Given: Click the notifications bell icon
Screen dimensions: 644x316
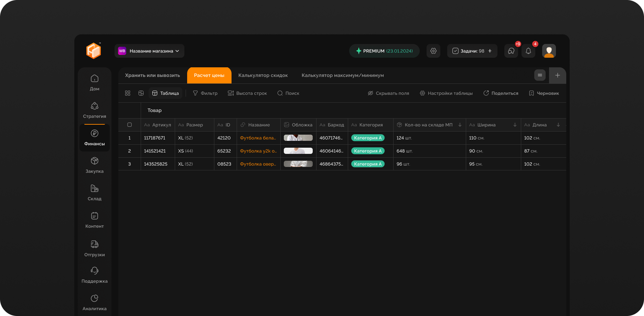Looking at the screenshot, I should [528, 51].
